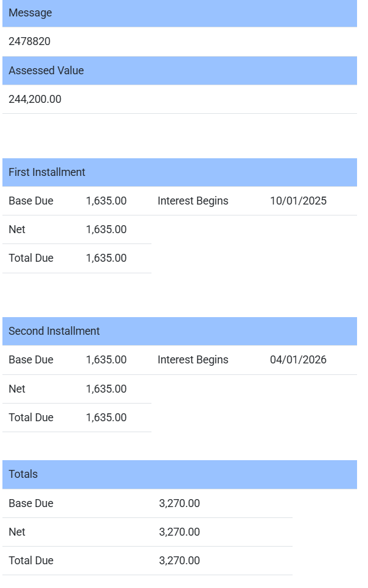
Task: Click Interest Begins label in Second Installment
Action: click(193, 360)
